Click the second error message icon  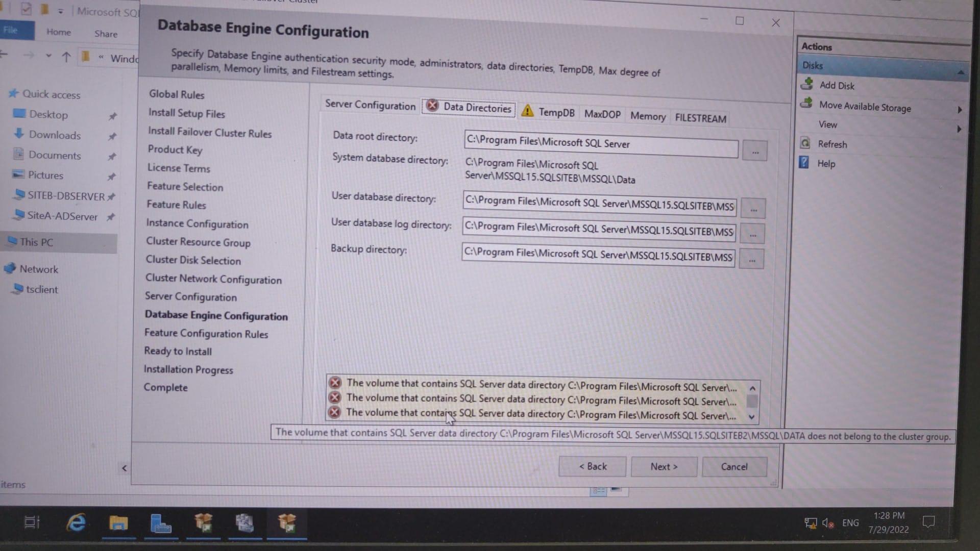click(x=335, y=397)
